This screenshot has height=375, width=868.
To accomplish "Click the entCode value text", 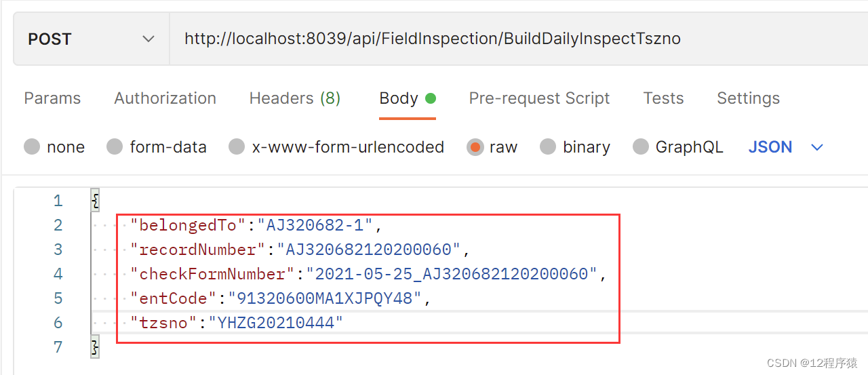I will (325, 298).
